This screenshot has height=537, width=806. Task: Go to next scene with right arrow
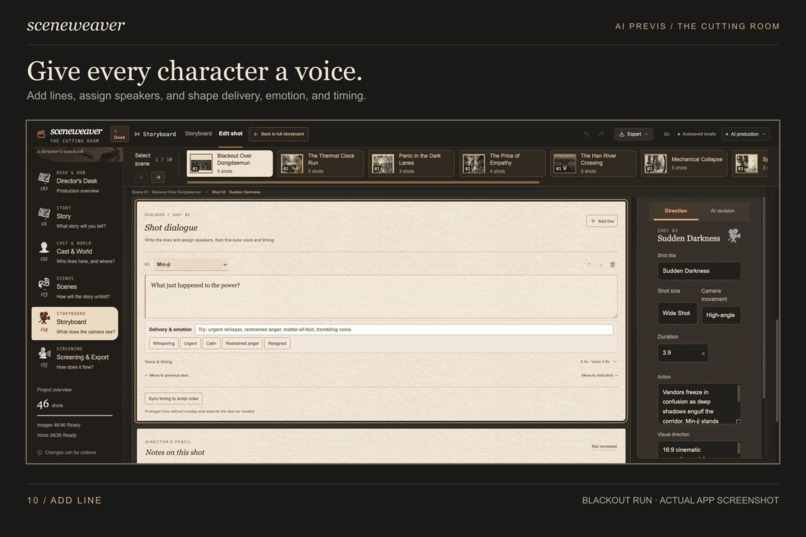coord(158,177)
